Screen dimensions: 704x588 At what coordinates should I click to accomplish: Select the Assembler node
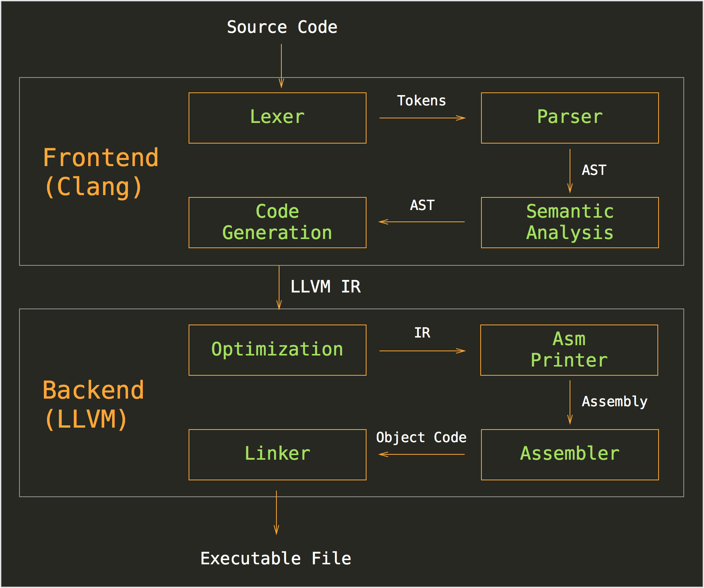(x=569, y=454)
